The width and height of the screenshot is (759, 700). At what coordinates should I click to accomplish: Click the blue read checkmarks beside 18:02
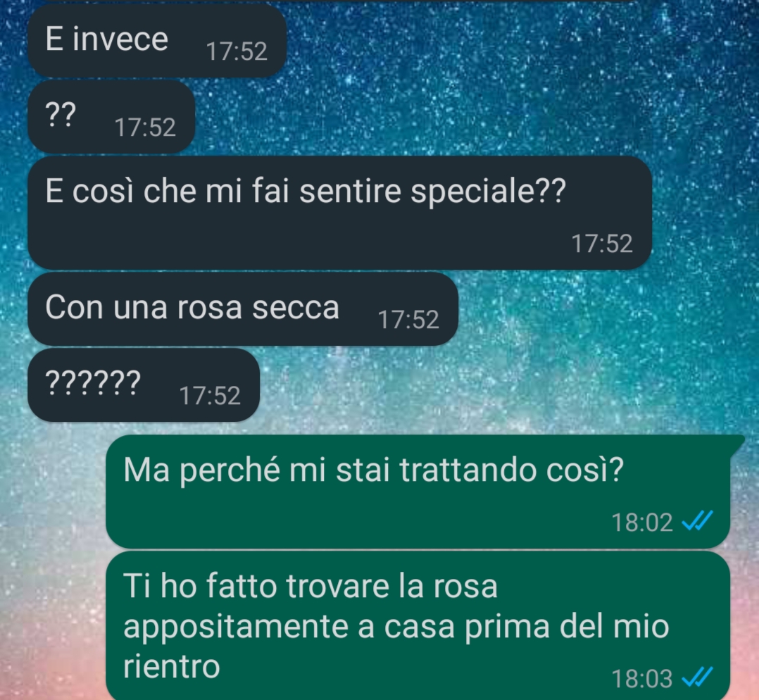(x=697, y=521)
